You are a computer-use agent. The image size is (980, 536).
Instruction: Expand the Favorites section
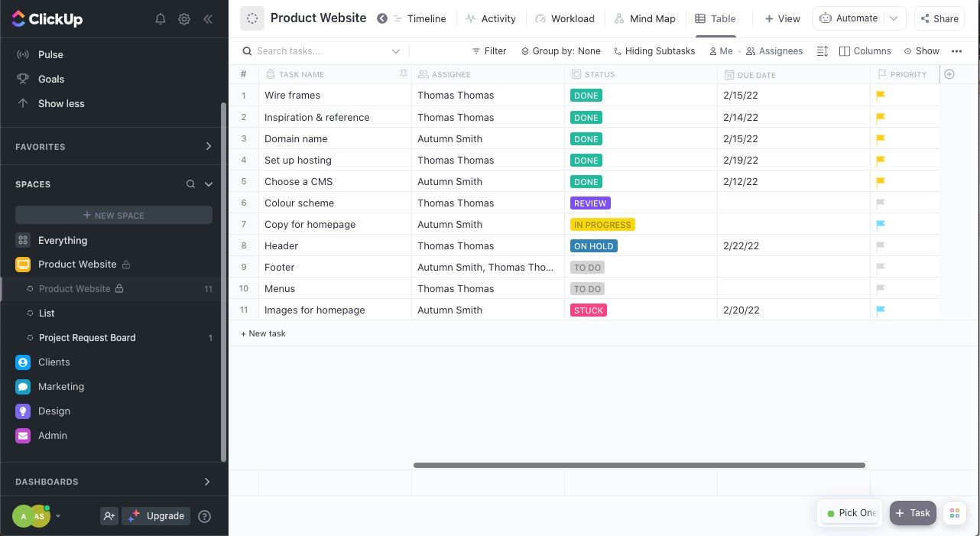[208, 146]
